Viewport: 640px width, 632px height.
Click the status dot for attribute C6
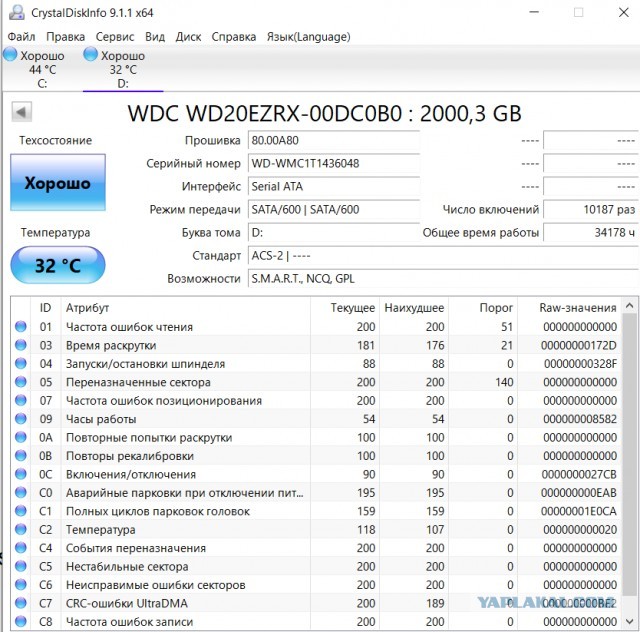click(21, 585)
